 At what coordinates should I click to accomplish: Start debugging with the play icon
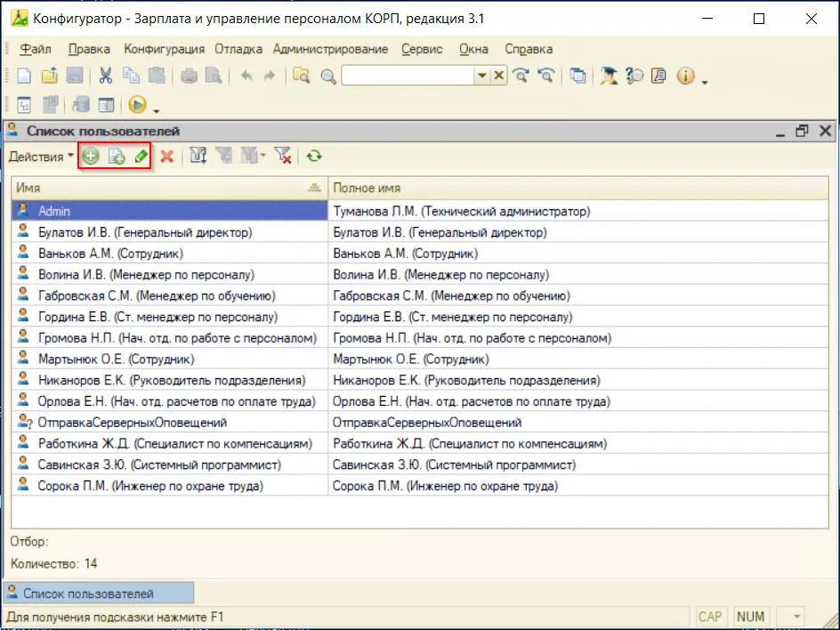point(137,105)
